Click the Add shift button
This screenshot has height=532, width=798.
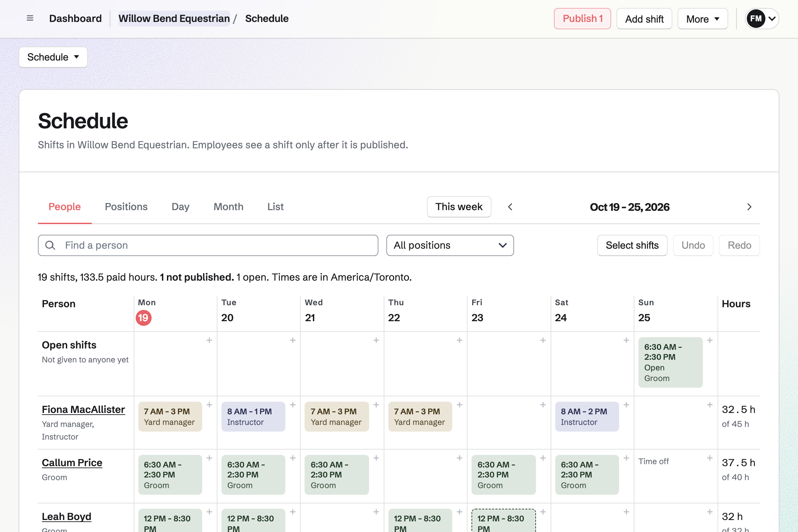(644, 19)
